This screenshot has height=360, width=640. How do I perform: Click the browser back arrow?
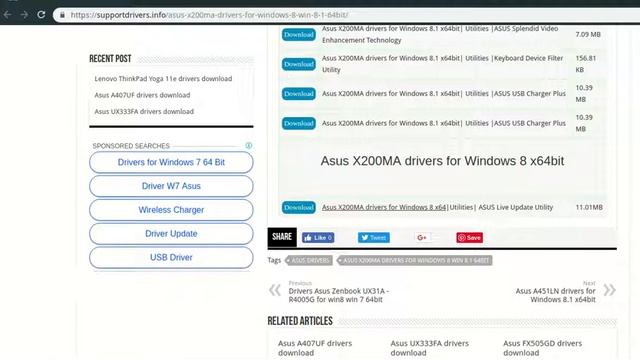pos(7,15)
